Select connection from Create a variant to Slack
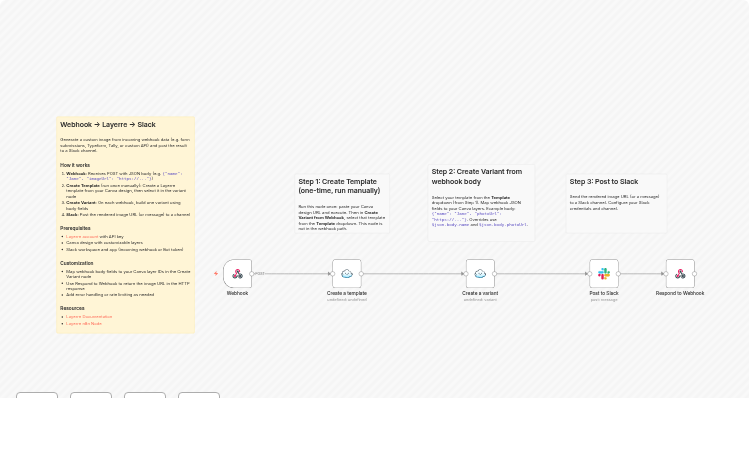This screenshot has height=450, width=749. (x=542, y=274)
